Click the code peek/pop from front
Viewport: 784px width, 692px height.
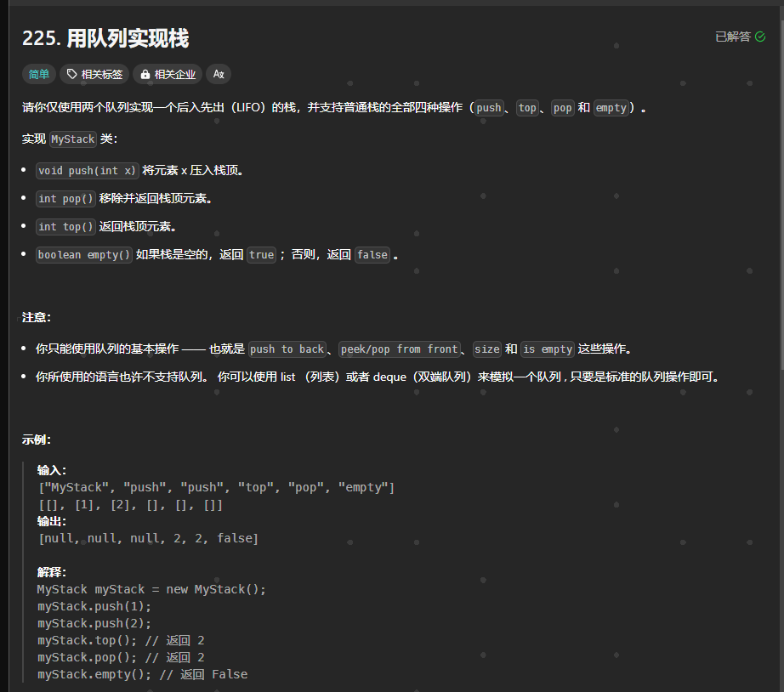pyautogui.click(x=400, y=349)
